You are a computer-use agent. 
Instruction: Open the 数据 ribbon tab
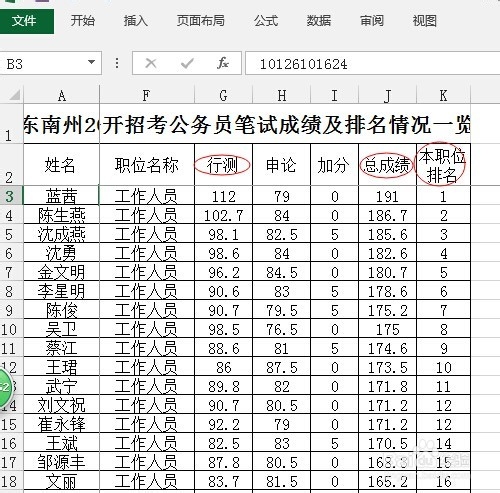tap(319, 21)
